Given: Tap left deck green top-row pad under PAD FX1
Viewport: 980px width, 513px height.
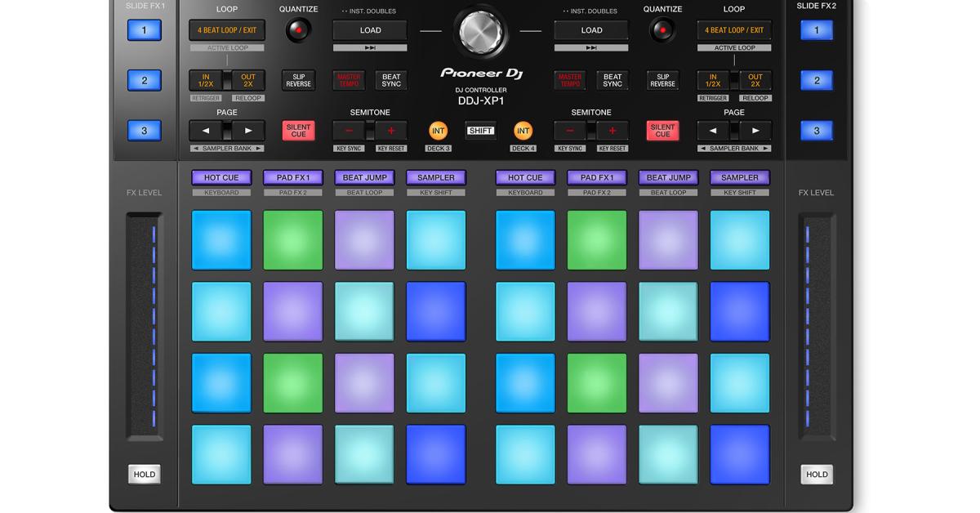Looking at the screenshot, I should [293, 240].
